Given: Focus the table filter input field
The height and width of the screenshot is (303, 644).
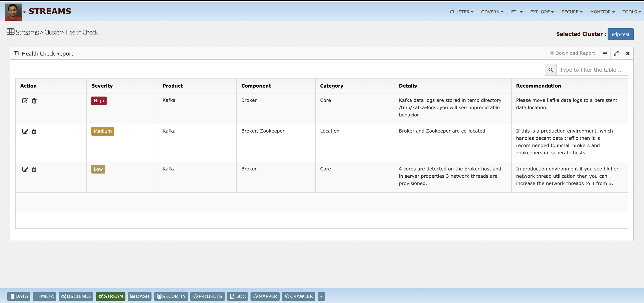Looking at the screenshot, I should click(591, 70).
